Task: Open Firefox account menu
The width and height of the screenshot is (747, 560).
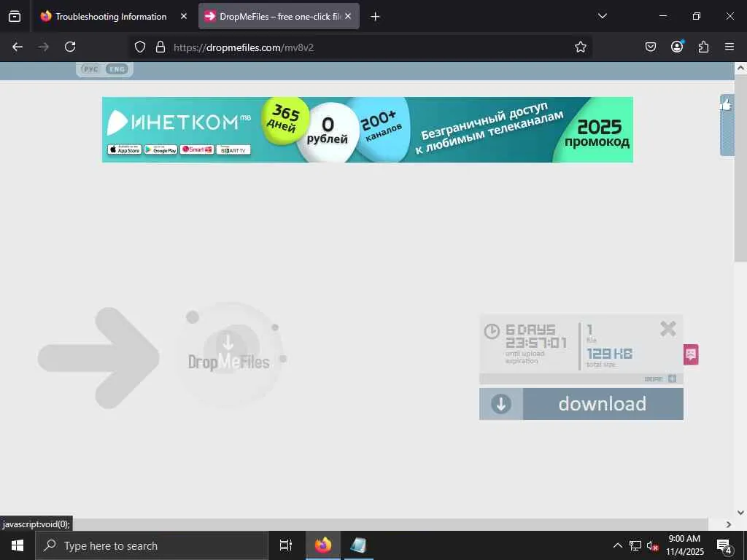Action: point(677,47)
